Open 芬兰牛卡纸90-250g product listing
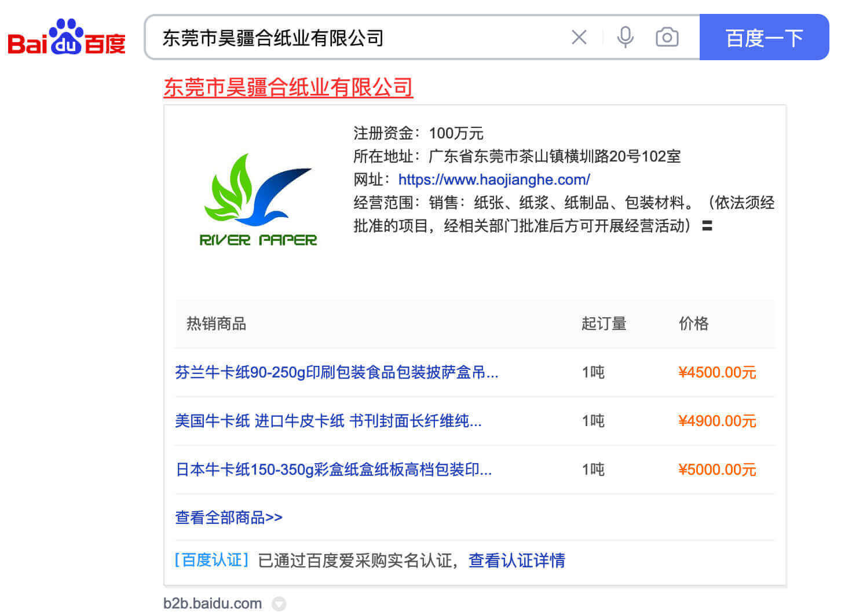The height and width of the screenshot is (616, 841). tap(337, 372)
